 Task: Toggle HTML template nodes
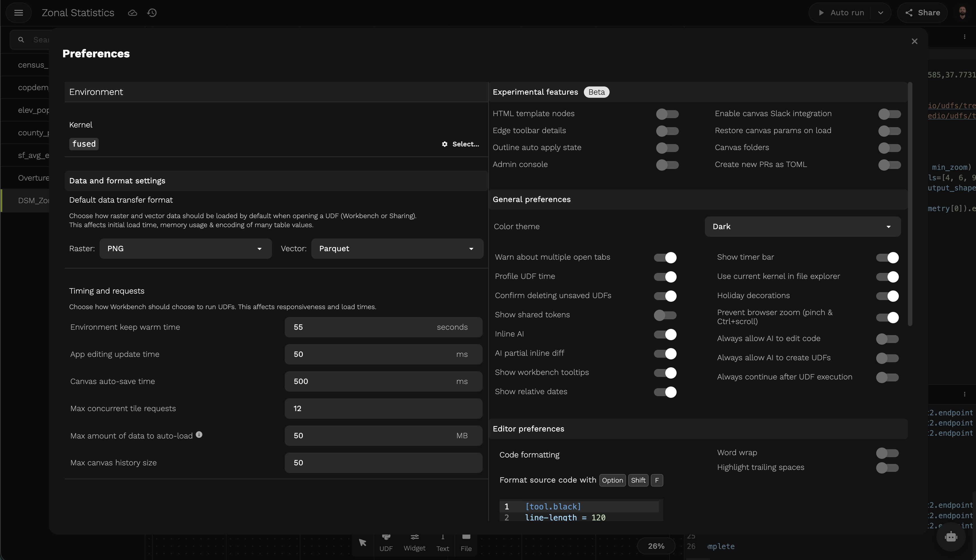pos(667,114)
